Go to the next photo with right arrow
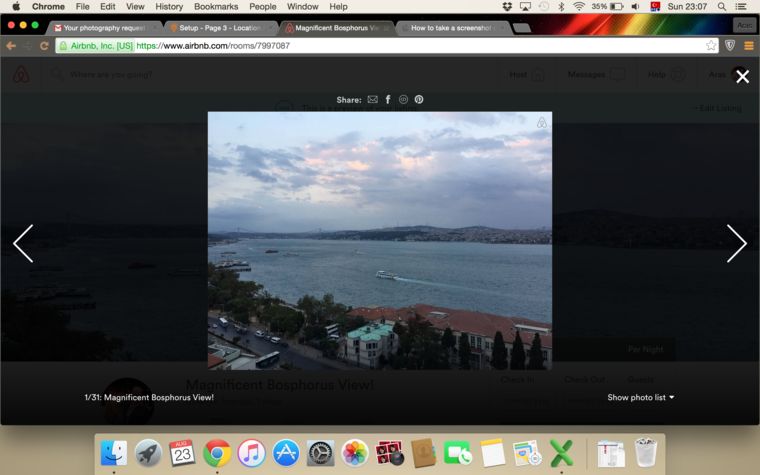Viewport: 760px width, 475px height. click(x=736, y=243)
